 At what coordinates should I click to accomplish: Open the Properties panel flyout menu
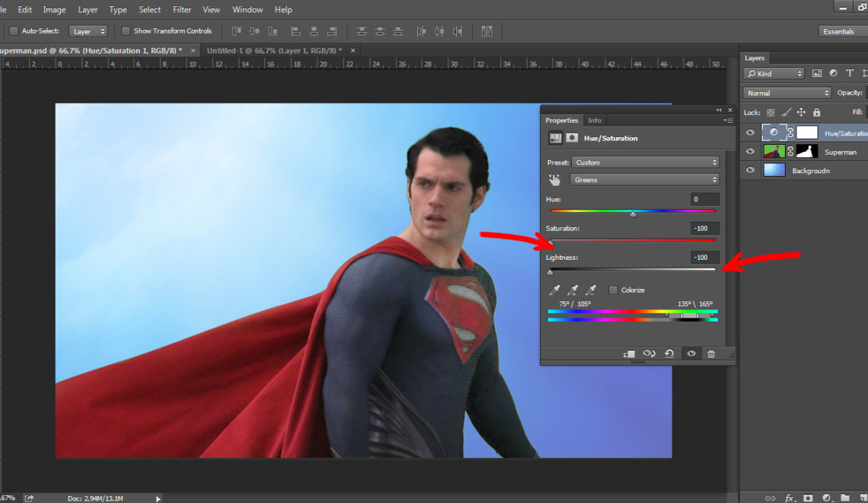coord(728,120)
